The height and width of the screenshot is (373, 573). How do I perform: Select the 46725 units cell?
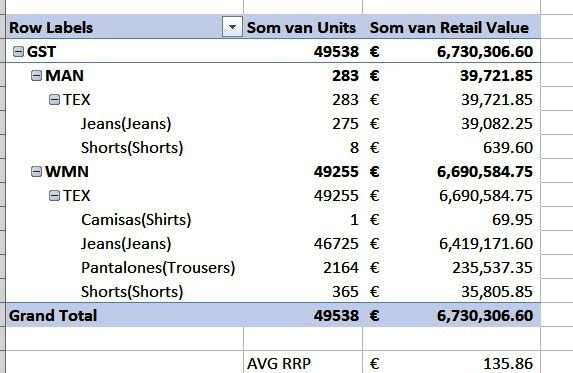click(303, 244)
